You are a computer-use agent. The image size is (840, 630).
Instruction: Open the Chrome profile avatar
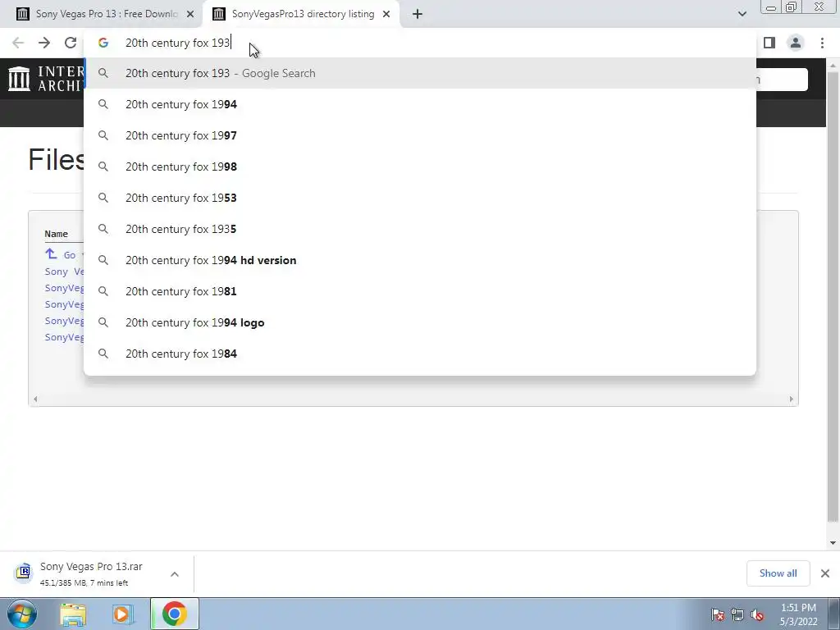coord(796,43)
